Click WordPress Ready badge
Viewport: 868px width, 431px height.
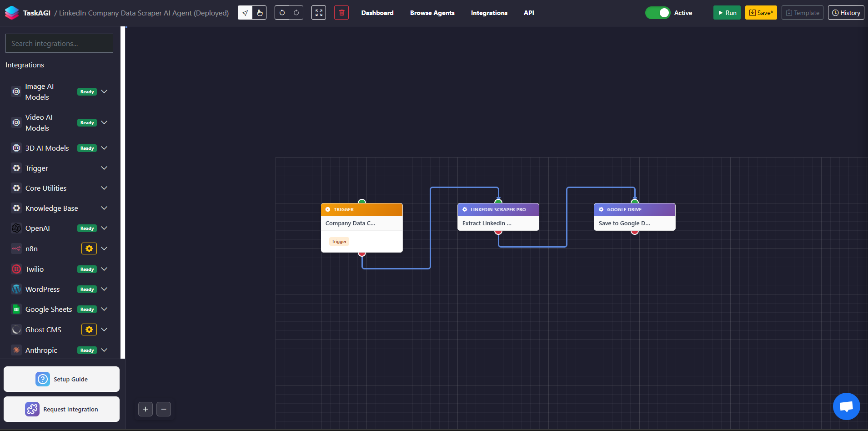click(87, 289)
